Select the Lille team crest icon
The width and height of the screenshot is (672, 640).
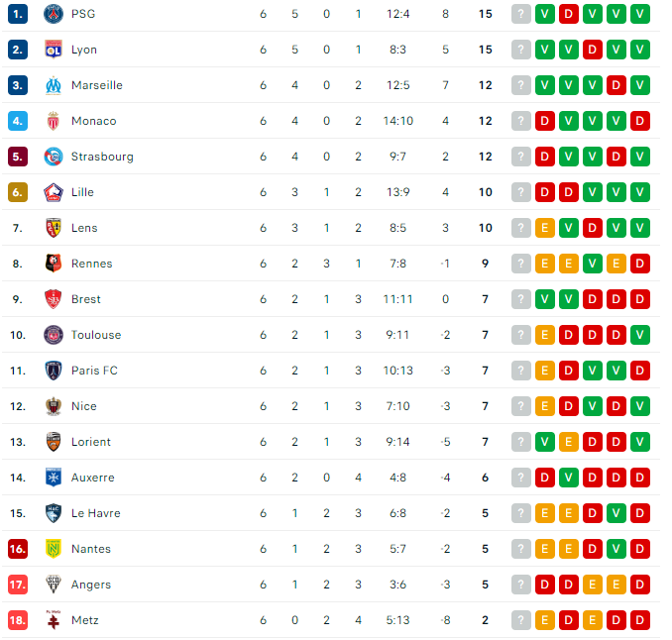pos(54,192)
